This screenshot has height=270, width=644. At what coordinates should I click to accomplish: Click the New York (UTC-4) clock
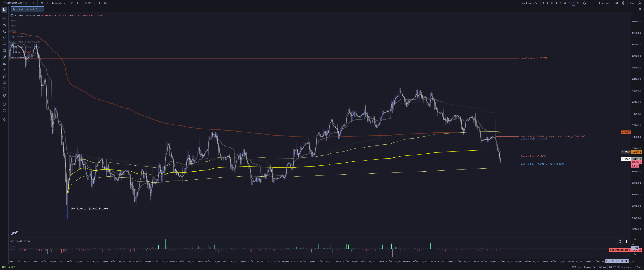(625, 267)
